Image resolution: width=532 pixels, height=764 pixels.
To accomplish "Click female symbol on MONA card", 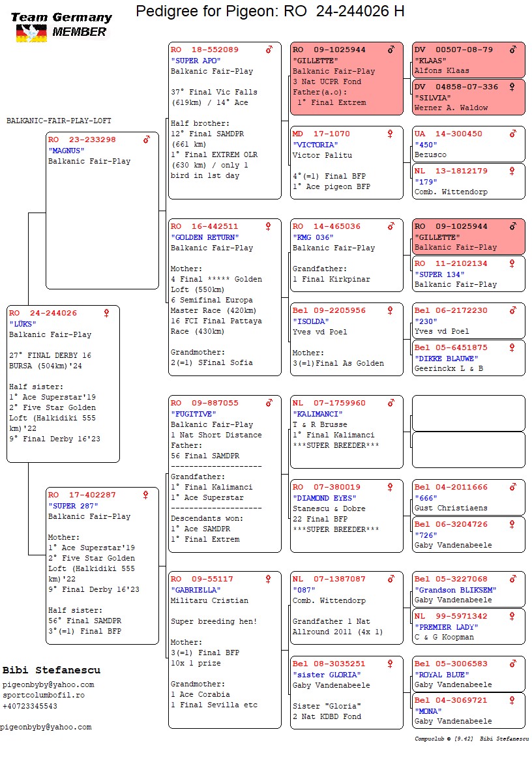I will (512, 700).
